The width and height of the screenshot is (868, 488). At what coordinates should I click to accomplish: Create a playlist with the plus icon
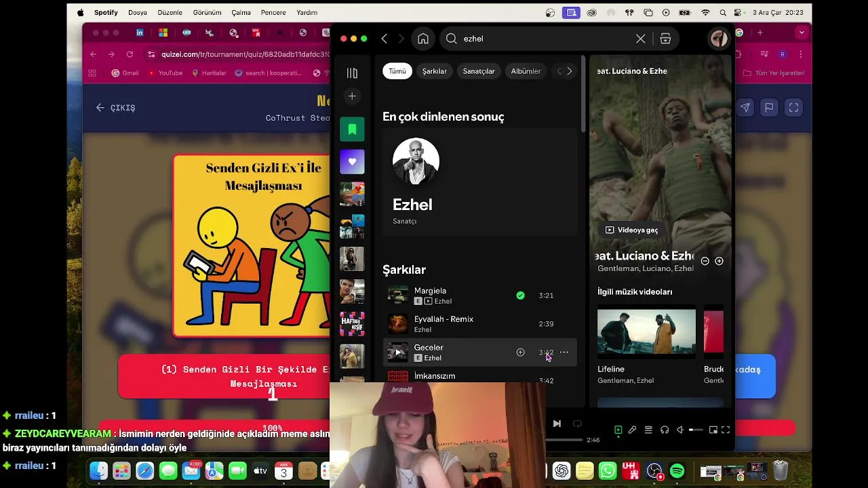pyautogui.click(x=352, y=96)
